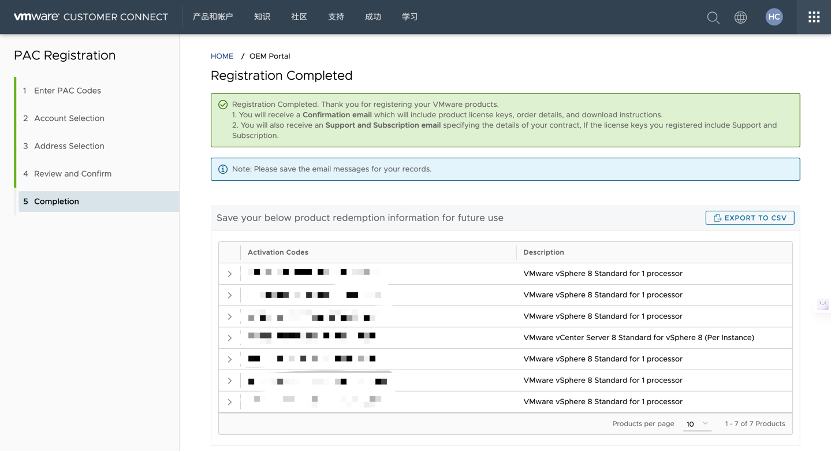Image resolution: width=832 pixels, height=452 pixels.
Task: Click the Registration Completed heading
Action: [x=282, y=76]
